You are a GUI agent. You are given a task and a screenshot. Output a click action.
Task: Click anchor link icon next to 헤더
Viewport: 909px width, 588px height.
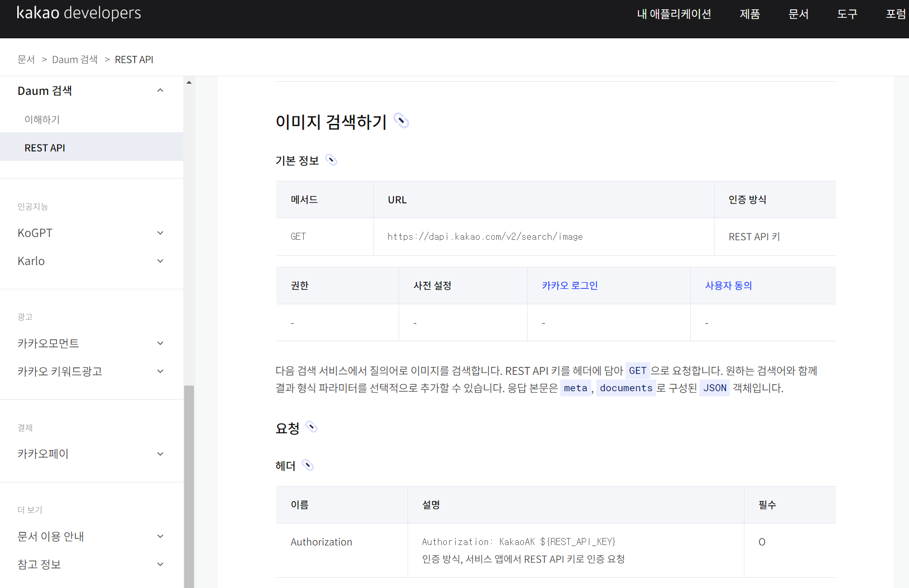(x=307, y=465)
